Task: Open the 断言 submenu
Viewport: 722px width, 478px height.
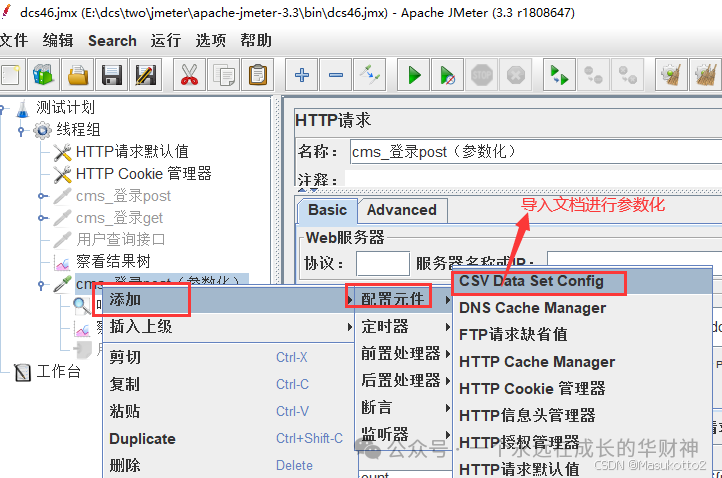Action: point(404,408)
